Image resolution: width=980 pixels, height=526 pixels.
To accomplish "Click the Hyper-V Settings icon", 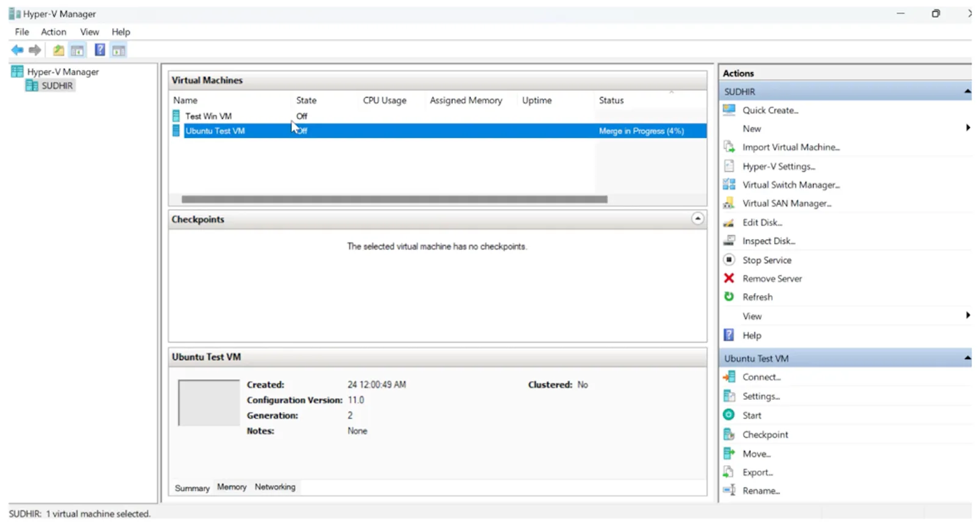I will point(729,166).
